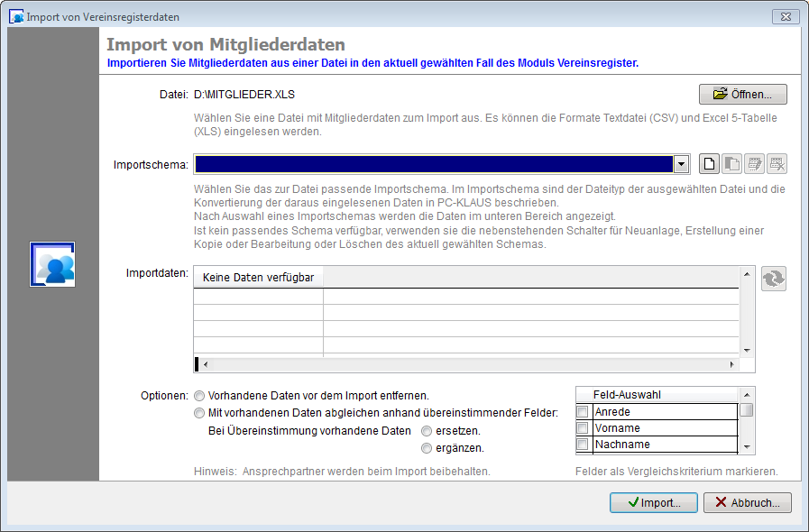809x532 pixels.
Task: Click the Öffnen file button
Action: pos(742,94)
